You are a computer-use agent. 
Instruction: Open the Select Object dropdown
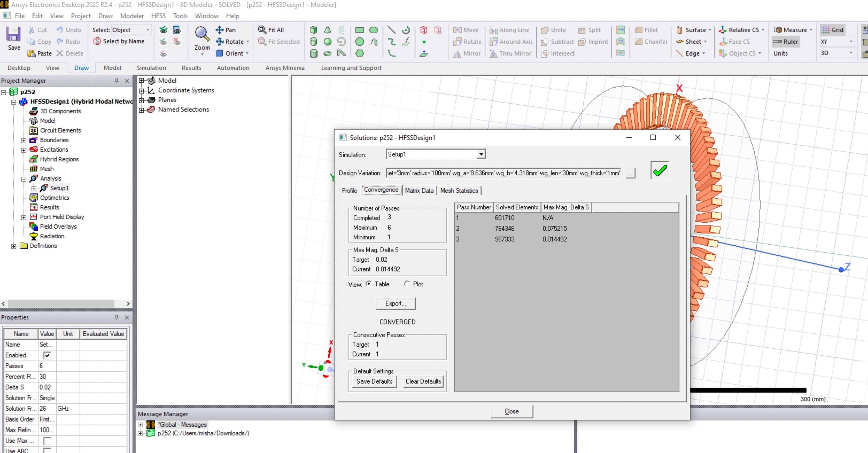point(148,30)
